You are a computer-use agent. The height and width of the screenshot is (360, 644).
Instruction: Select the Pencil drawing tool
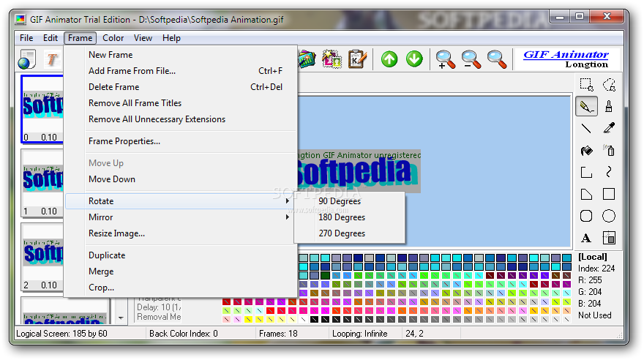(x=586, y=107)
